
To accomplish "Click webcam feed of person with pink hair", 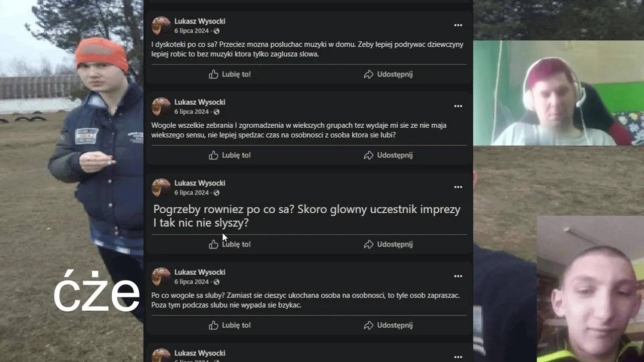I will tap(558, 93).
